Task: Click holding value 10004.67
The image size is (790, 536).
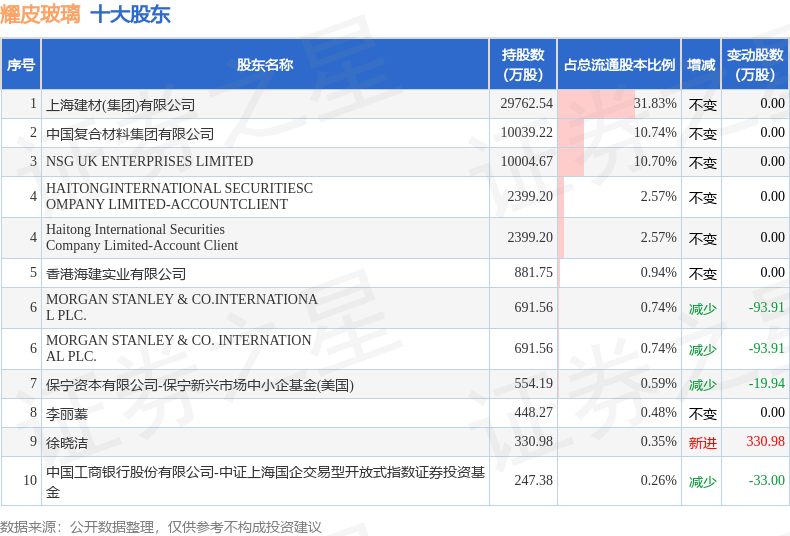Action: click(526, 161)
